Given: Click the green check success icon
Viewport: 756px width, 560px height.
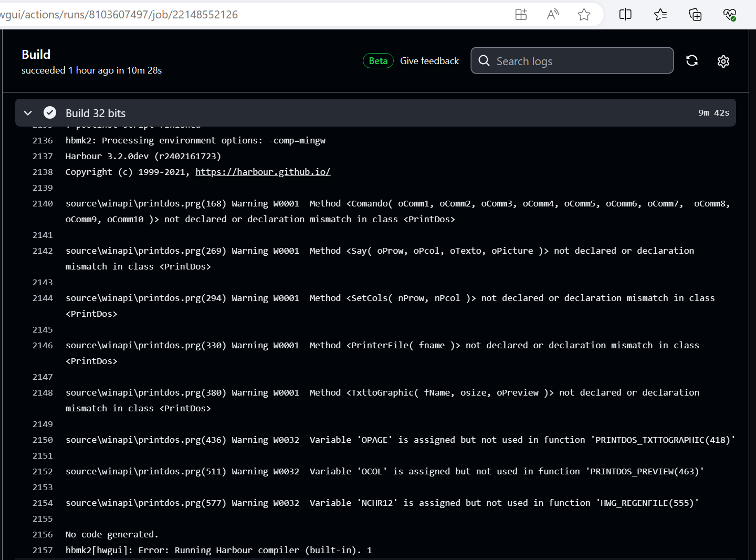Looking at the screenshot, I should [50, 112].
